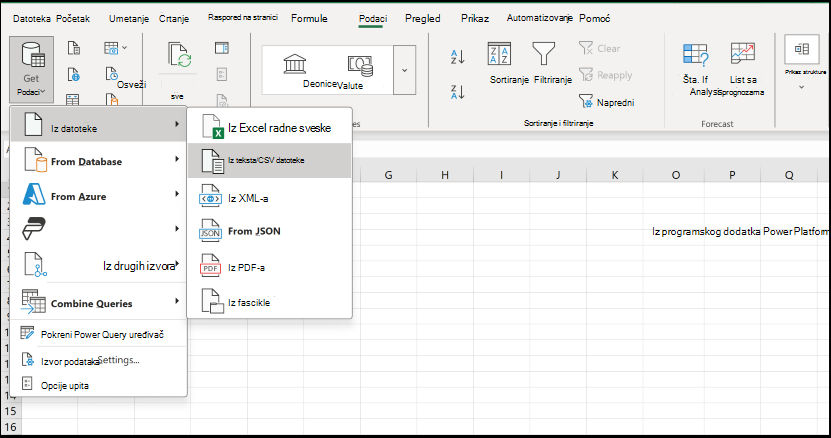Screen dimensions: 831x438
Task: Click the From Text/CSV ribbon icon
Action: 74,48
